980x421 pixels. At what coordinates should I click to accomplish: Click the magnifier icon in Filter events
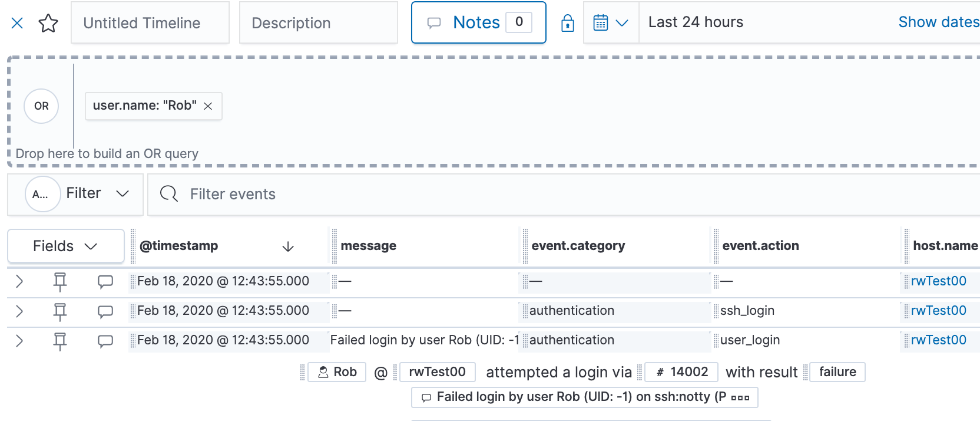coord(169,194)
